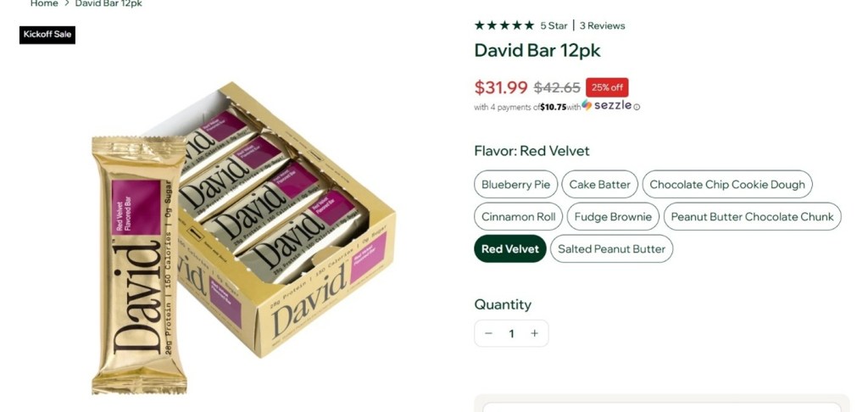Choose Chocolate Chip Cookie Dough flavor
Image resolution: width=868 pixels, height=412 pixels.
coord(727,185)
